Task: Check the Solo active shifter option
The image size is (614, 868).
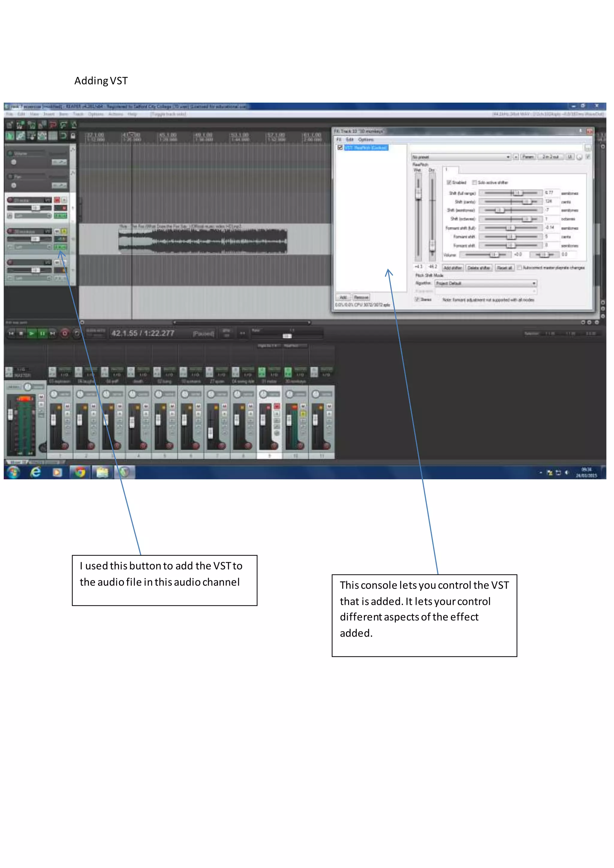Action: pos(474,183)
